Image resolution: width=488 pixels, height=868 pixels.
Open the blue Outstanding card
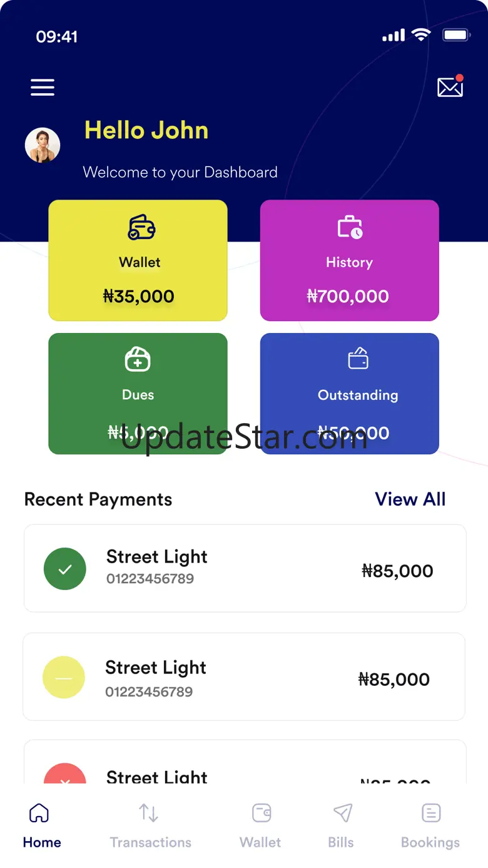(x=349, y=393)
